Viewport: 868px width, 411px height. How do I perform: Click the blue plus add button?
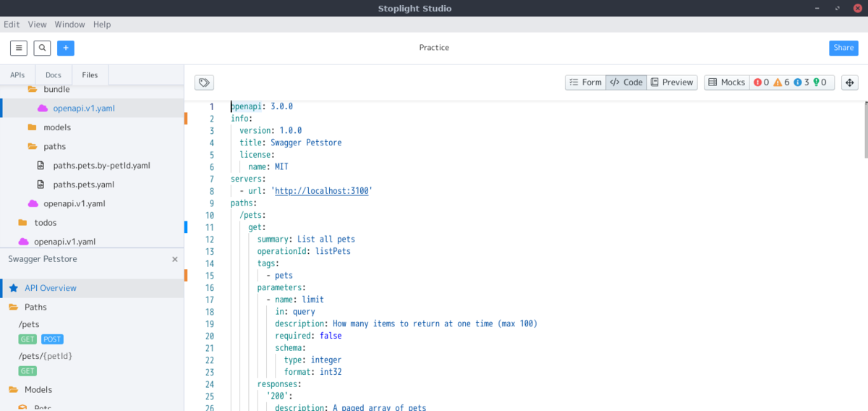(66, 48)
